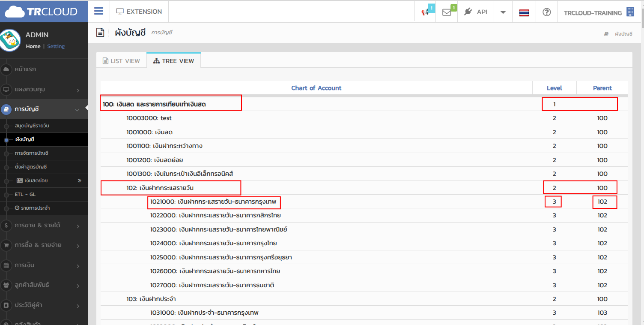Select account 100: เงินสด และรายการเทียบเท่าเงินสด
This screenshot has height=325, width=644.
tap(154, 104)
